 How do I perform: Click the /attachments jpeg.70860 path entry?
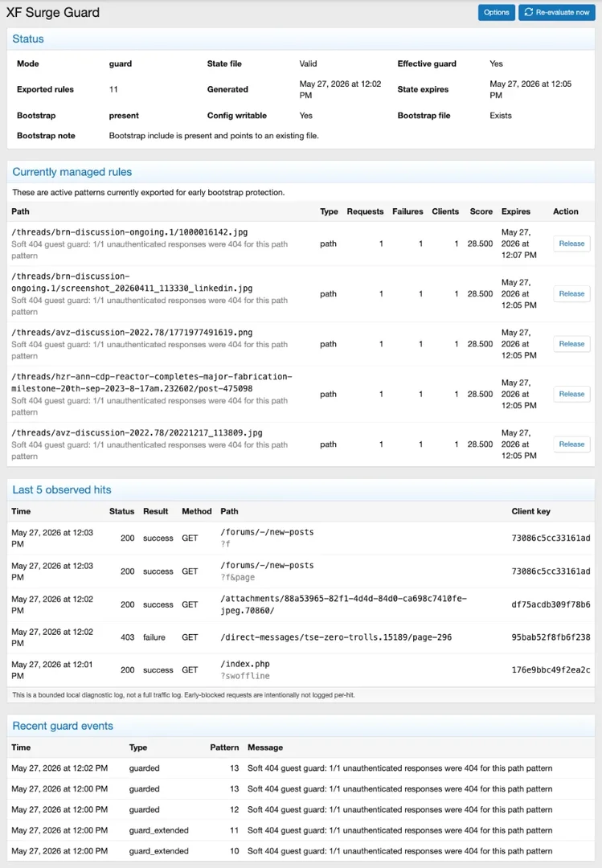(x=343, y=604)
